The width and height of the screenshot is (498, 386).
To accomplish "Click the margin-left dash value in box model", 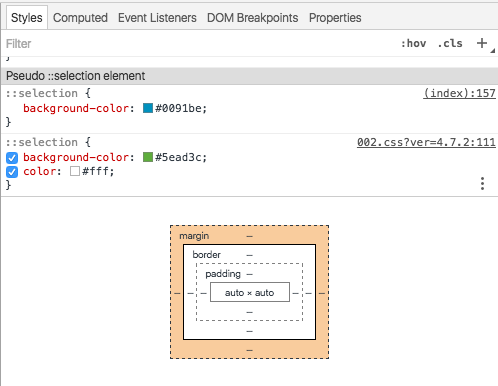I will 177,293.
